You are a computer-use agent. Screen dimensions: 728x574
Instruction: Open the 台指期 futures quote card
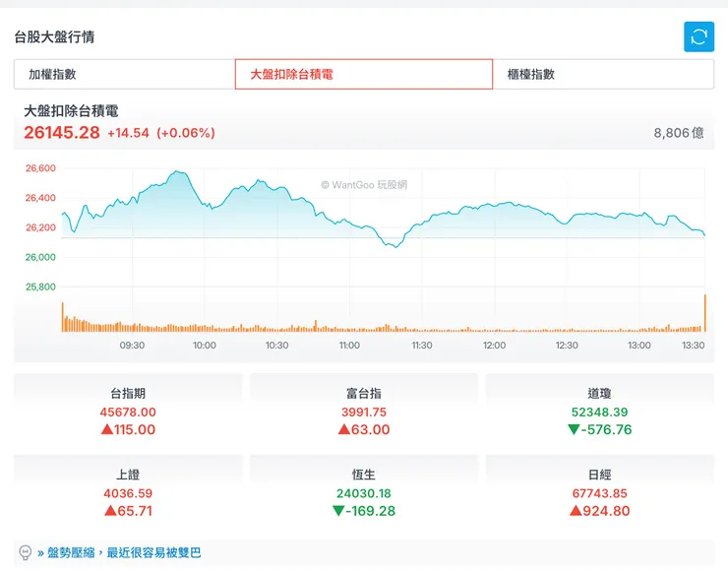[128, 412]
